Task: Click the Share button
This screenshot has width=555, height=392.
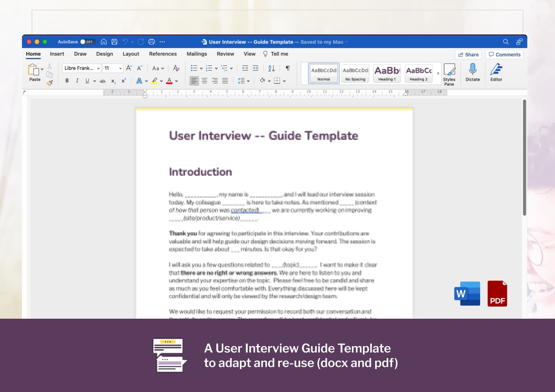Action: point(468,54)
